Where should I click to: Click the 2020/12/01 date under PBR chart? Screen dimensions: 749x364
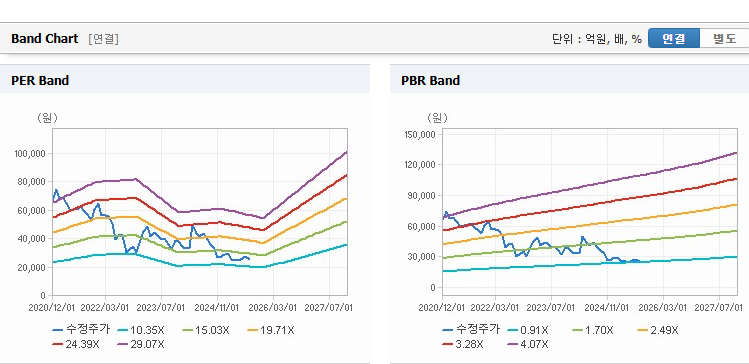coord(442,308)
